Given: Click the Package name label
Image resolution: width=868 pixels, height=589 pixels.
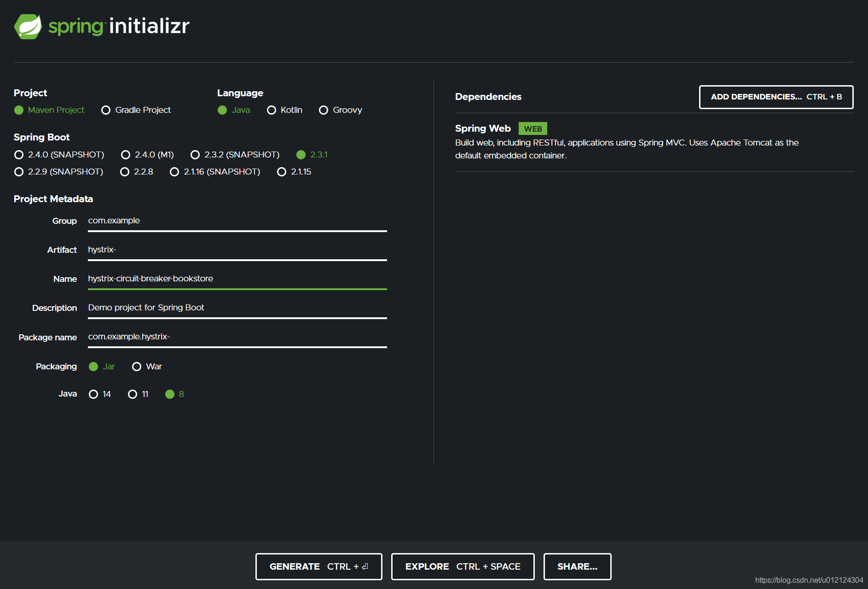Looking at the screenshot, I should coord(48,338).
